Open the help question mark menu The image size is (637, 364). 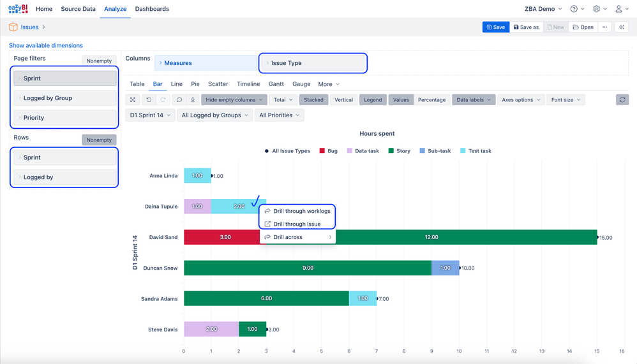click(574, 9)
